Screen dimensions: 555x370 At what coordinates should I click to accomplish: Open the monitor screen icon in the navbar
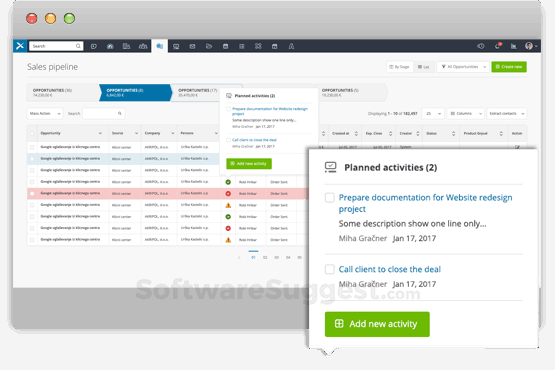[x=176, y=46]
